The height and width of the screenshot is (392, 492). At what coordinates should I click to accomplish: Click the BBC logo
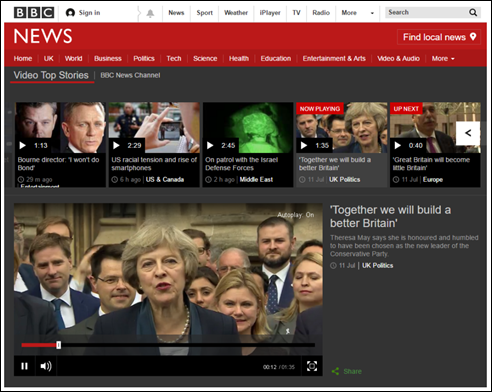pyautogui.click(x=34, y=13)
